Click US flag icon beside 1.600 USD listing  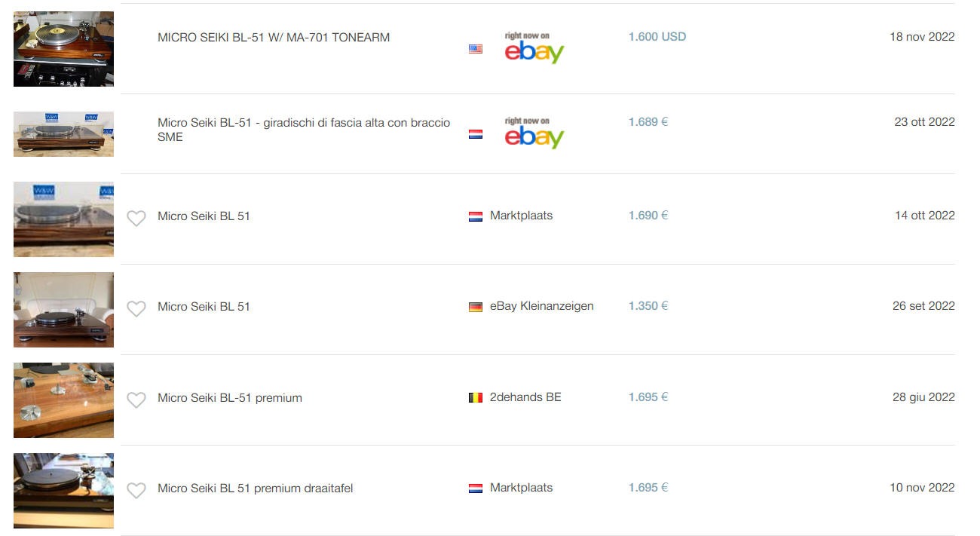(x=476, y=49)
